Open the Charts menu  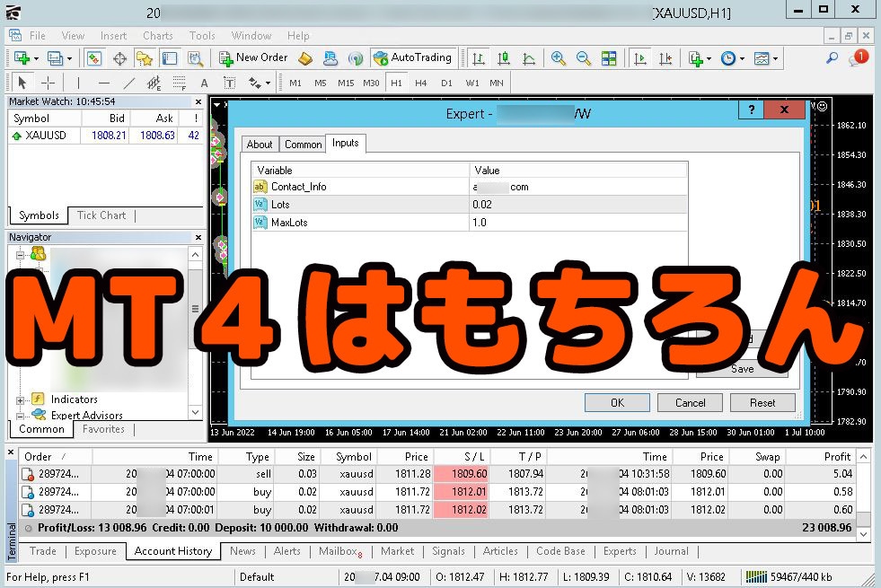pyautogui.click(x=158, y=36)
